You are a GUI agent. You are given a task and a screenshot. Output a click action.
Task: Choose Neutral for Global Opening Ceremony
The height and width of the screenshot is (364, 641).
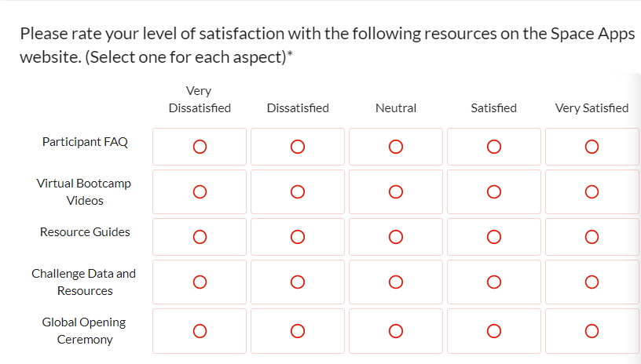[x=395, y=330]
